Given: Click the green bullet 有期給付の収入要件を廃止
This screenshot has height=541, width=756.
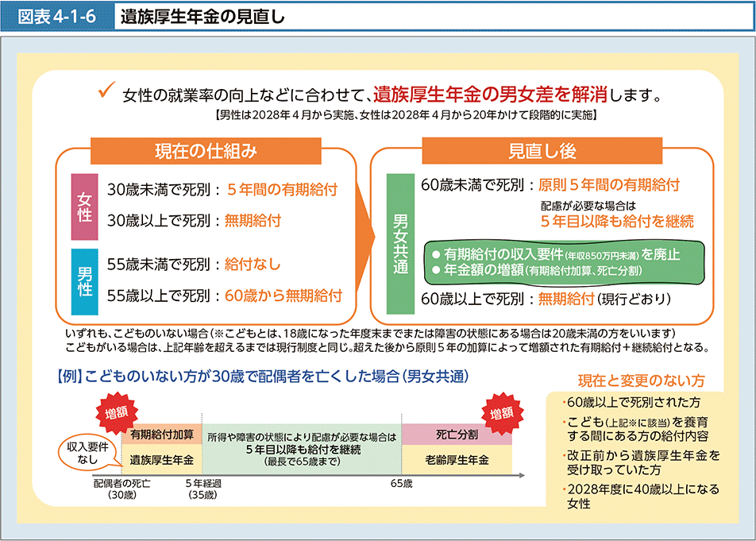Looking at the screenshot, I should (556, 254).
